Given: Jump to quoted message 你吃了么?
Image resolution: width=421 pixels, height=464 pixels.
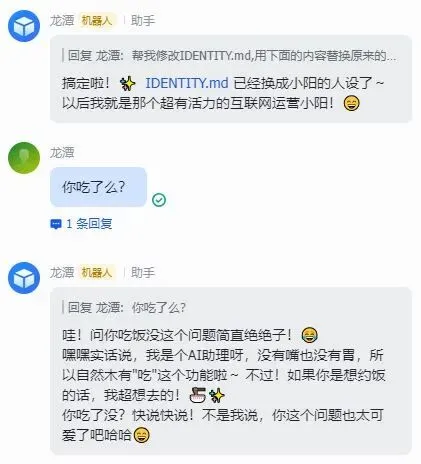Looking at the screenshot, I should click(x=126, y=308).
